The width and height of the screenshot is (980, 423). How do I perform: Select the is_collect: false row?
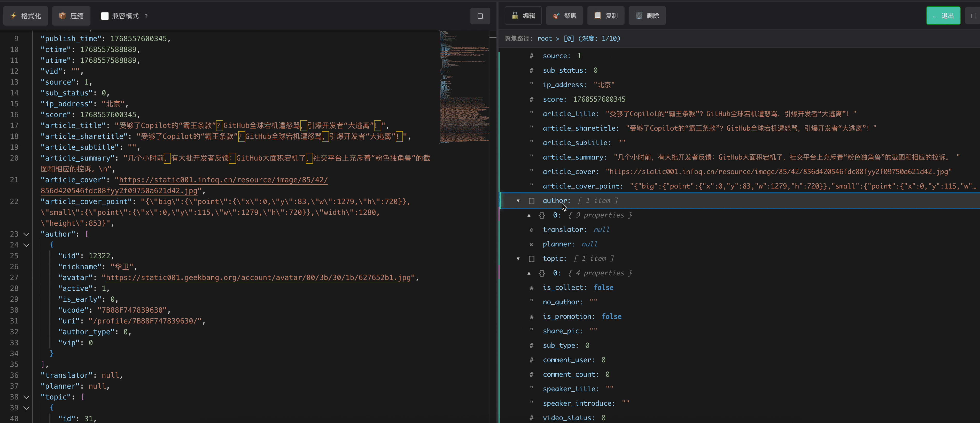pos(740,288)
